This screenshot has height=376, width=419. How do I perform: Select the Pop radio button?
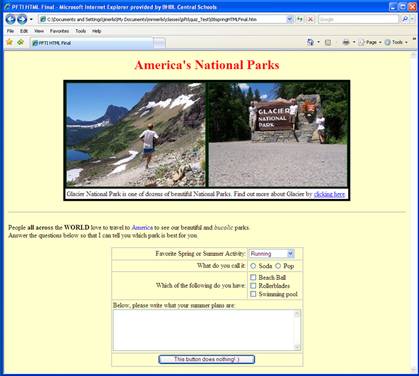(x=278, y=266)
